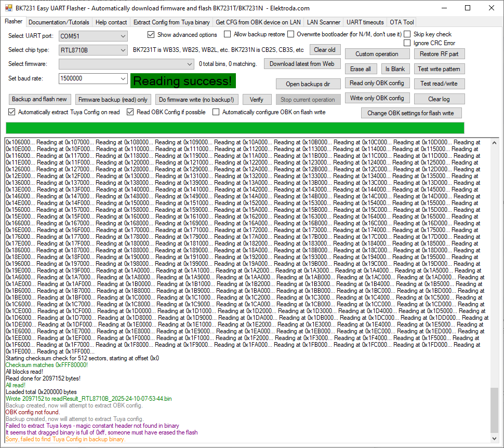Click the Clear old button
The width and height of the screenshot is (504, 448).
tap(324, 50)
